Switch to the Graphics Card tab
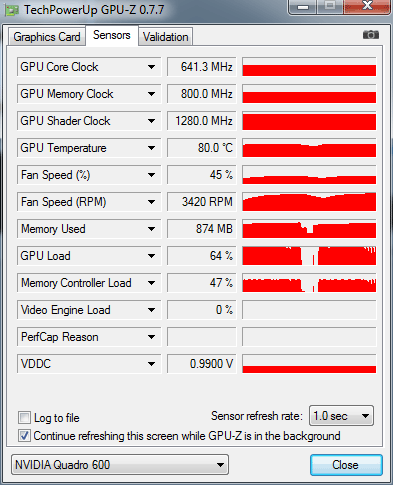Screen dimensions: 393x485 click(47, 37)
